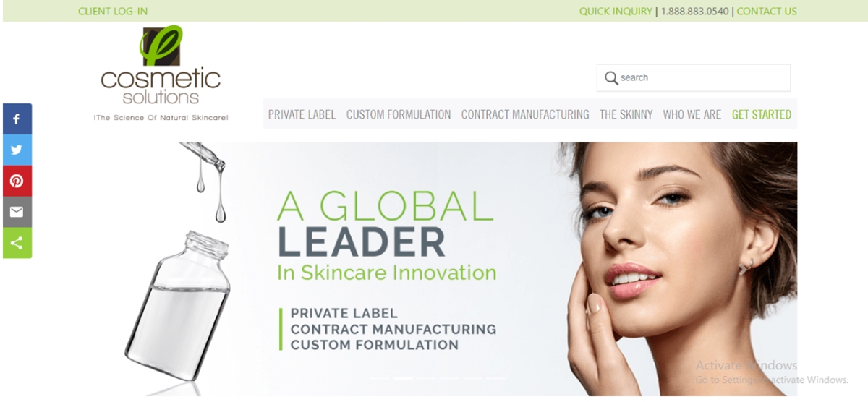The width and height of the screenshot is (868, 402).
Task: Open the Custom Formulation menu
Action: coord(399,114)
